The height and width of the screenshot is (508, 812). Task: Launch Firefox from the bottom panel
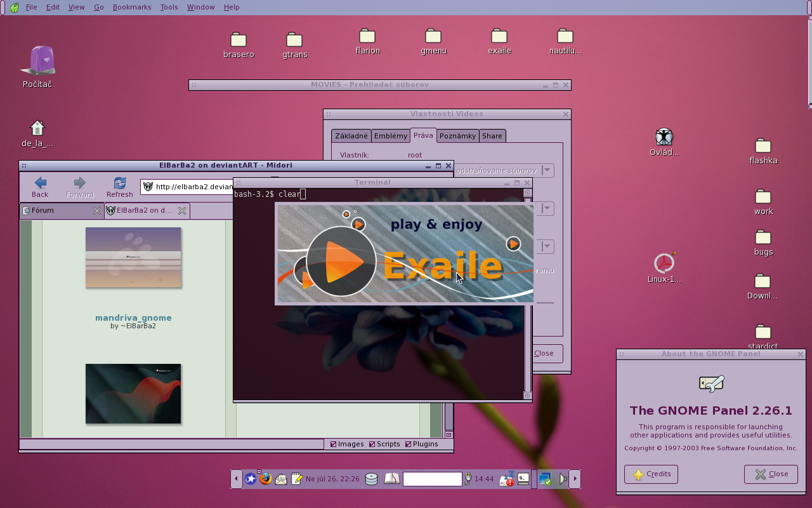(x=266, y=479)
